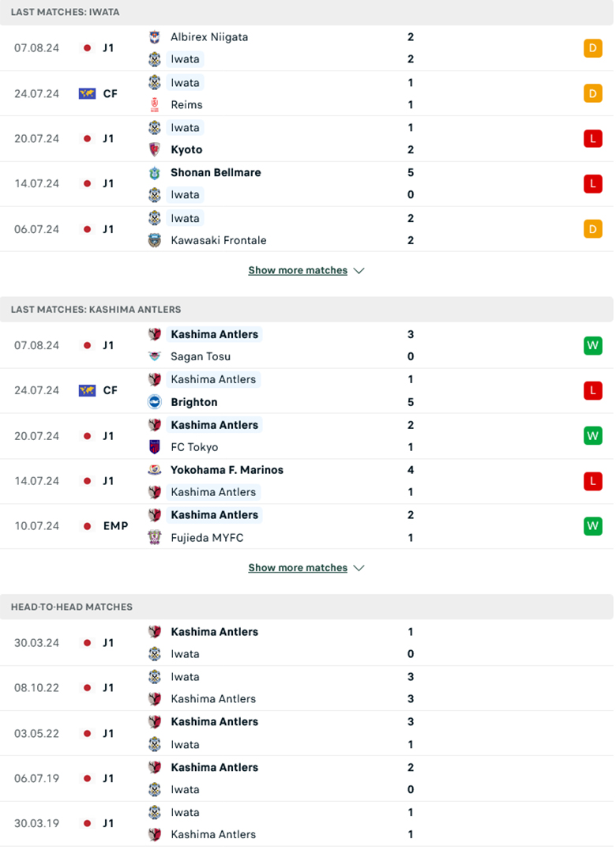Click the Albirex Niigata club crest
Image resolution: width=616 pixels, height=850 pixels.
tap(155, 36)
